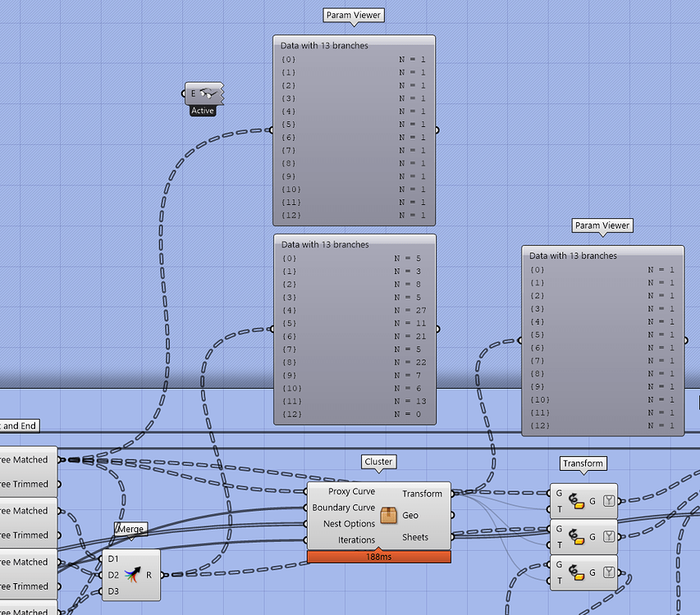Click the red 188ms profiler bar under the Cluster
700x615 pixels.
point(378,556)
